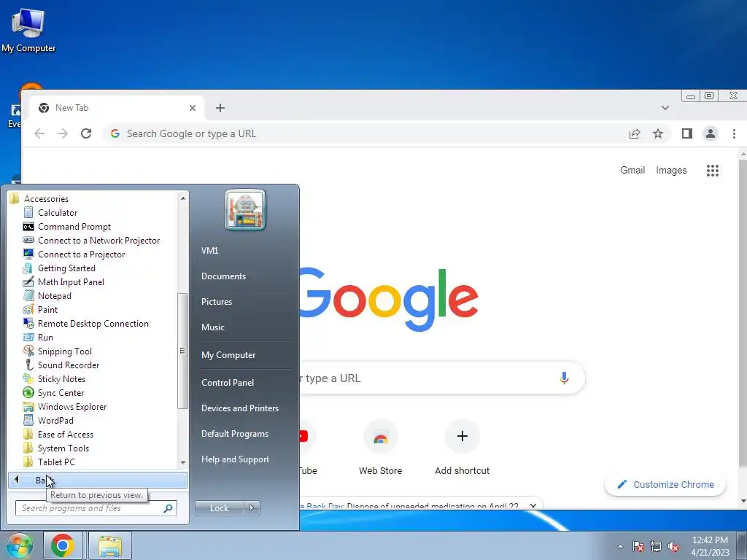Collapse the Accessories folder
This screenshot has height=560, width=747.
coord(46,199)
